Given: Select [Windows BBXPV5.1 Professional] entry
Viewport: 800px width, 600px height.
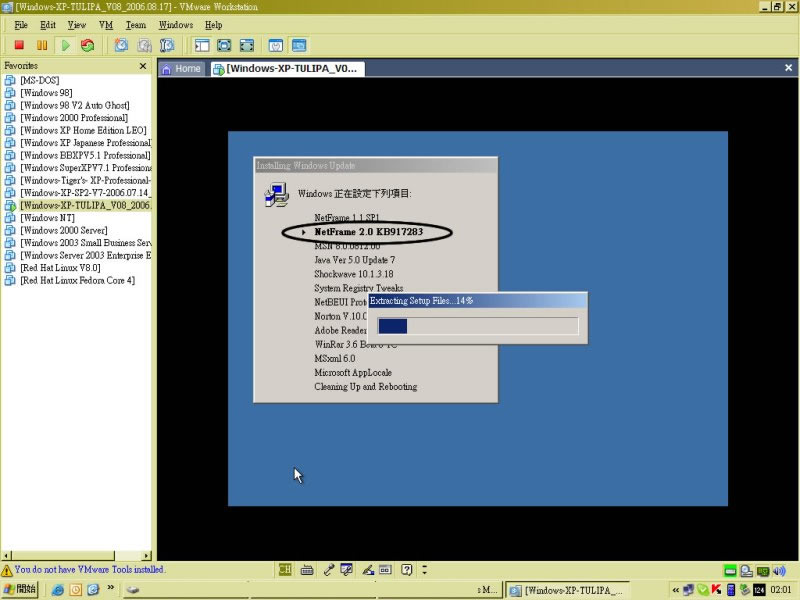Looking at the screenshot, I should point(78,155).
